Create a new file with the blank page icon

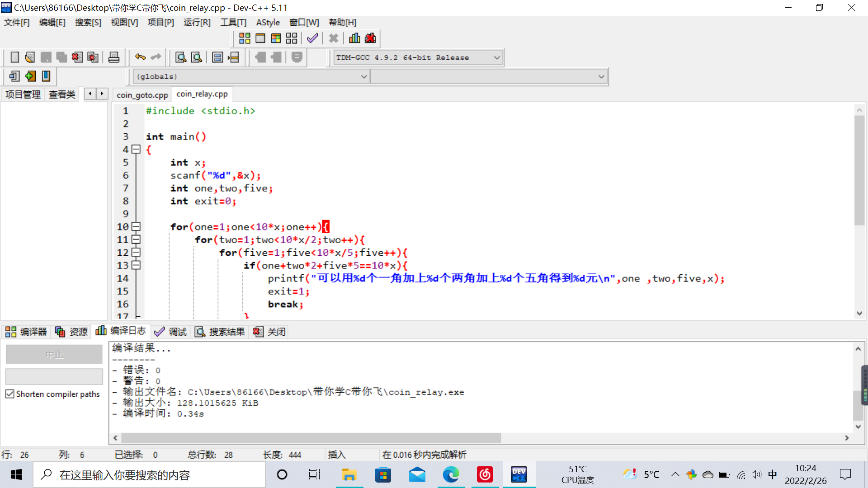14,57
